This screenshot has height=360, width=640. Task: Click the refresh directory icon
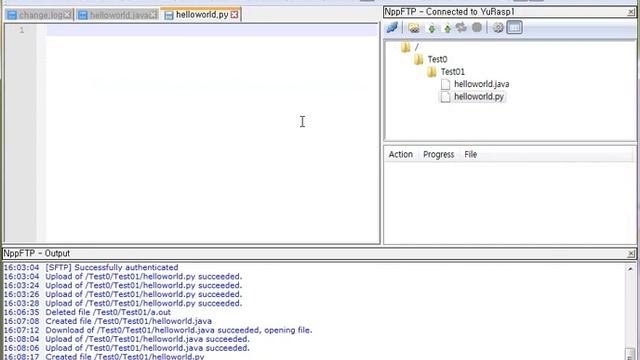(x=461, y=27)
